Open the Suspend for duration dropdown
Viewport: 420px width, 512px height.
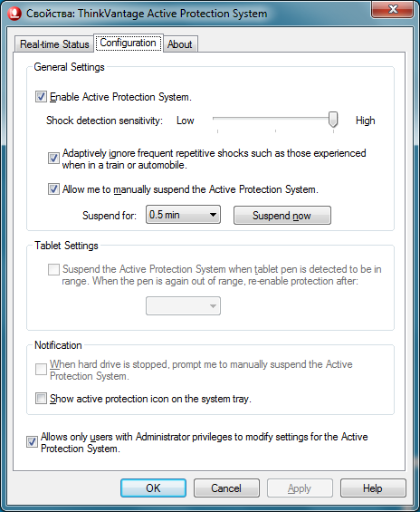coord(183,215)
